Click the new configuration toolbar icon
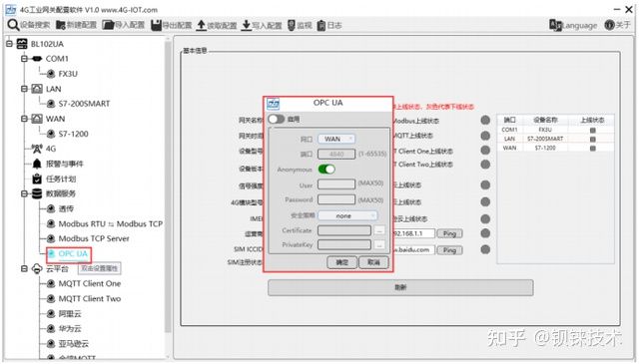This screenshot has height=364, width=639. coord(61,25)
